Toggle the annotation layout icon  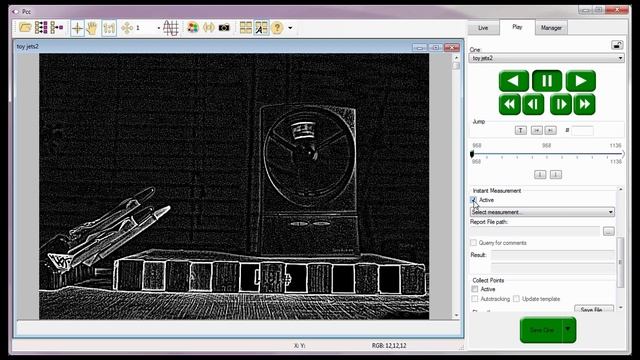(261, 28)
